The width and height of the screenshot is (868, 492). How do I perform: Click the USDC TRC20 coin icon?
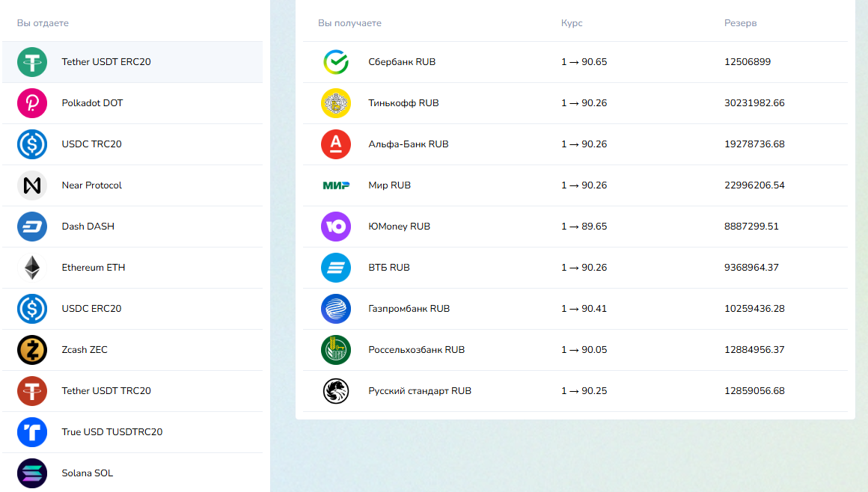pos(32,144)
